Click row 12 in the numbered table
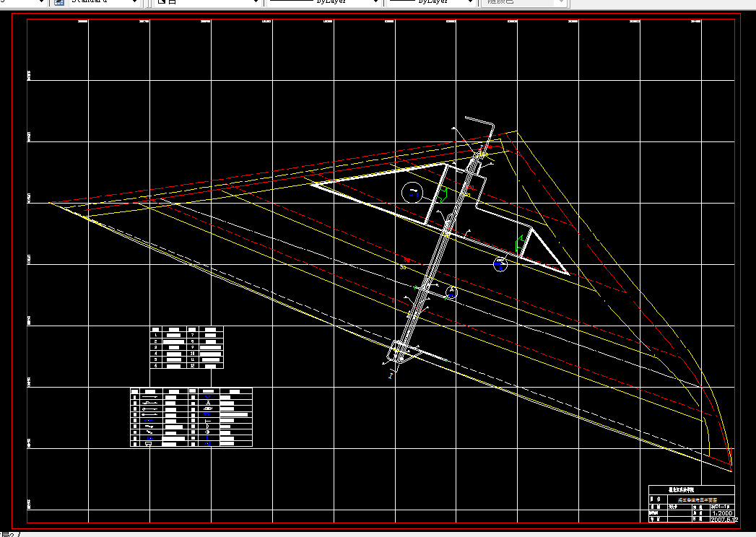The image size is (756, 537). coord(205,365)
